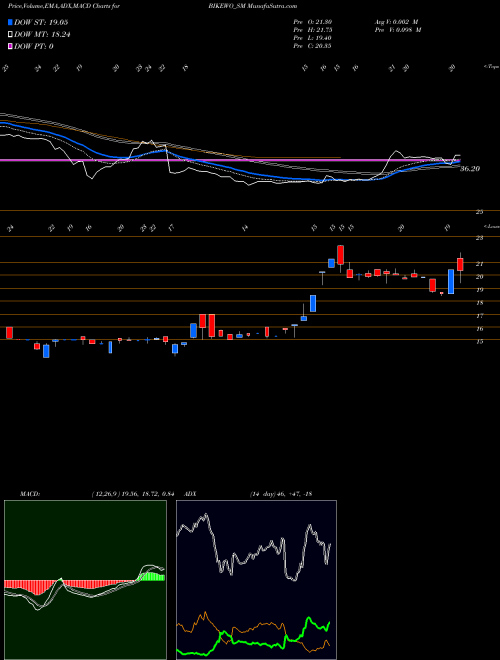Click inside the MACD histogram panel
The image size is (500, 660).
[85, 580]
